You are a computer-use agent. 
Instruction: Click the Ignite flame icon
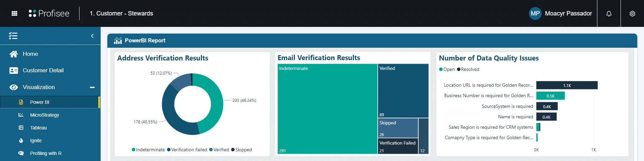[21, 140]
